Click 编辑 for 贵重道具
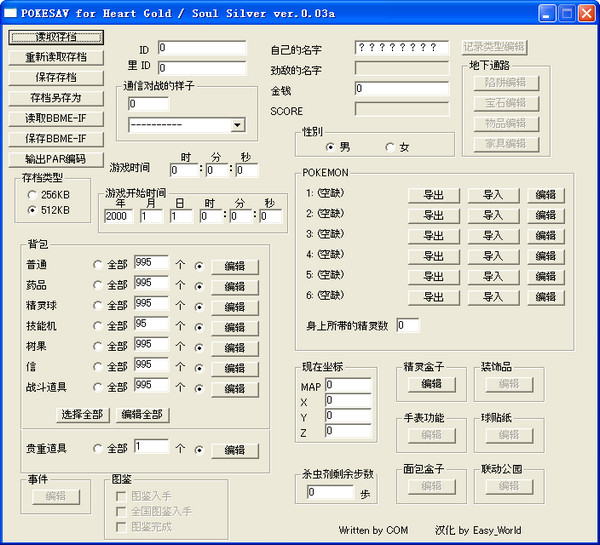600x545 pixels. coord(235,450)
